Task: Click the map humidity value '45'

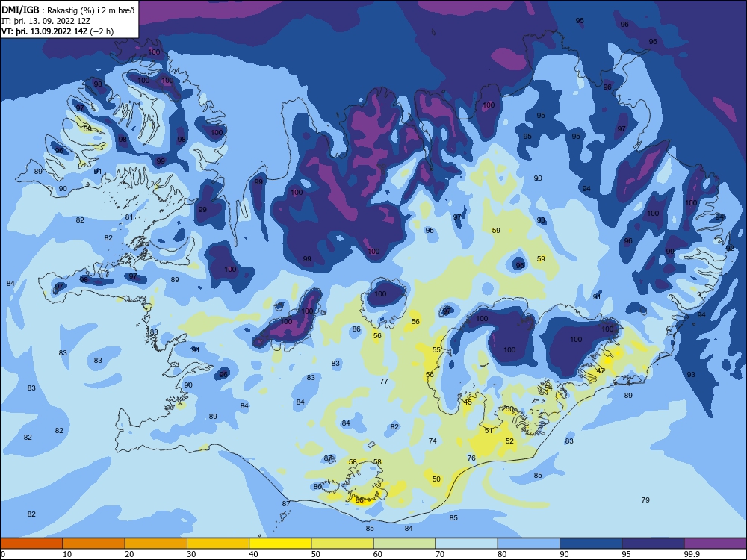Action: tap(468, 402)
